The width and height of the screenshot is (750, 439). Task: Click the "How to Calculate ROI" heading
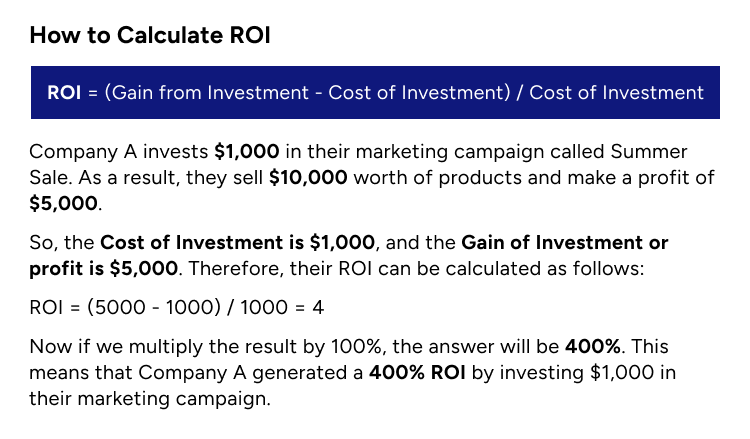pyautogui.click(x=151, y=36)
